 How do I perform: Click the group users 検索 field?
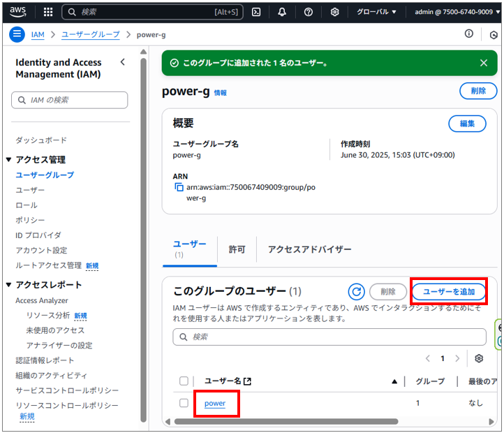click(x=329, y=337)
